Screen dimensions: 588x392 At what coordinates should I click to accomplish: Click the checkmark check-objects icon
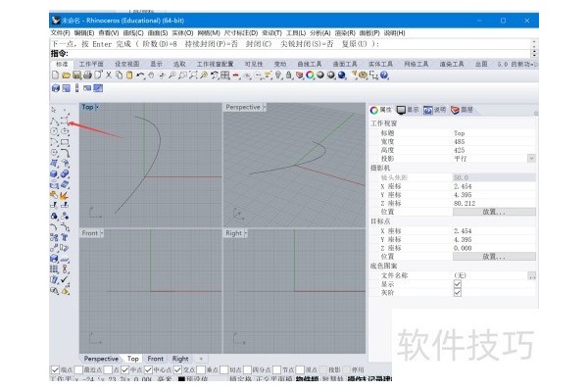(65, 279)
